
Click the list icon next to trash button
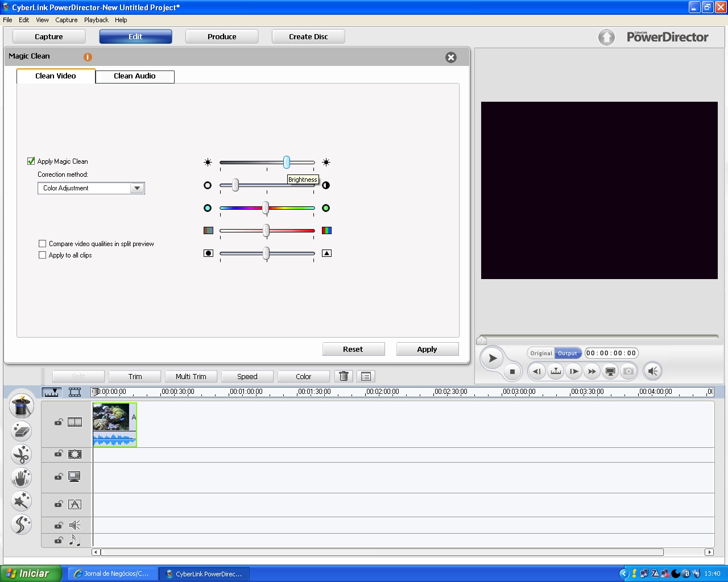pos(366,376)
